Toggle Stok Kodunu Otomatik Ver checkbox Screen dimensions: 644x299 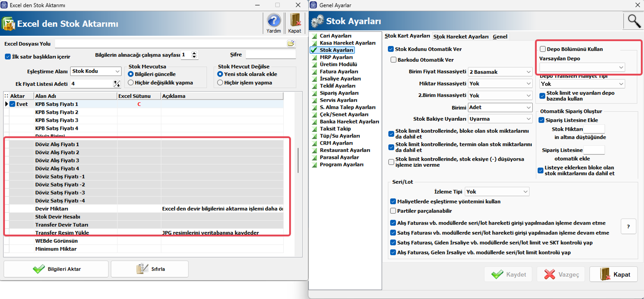click(x=391, y=49)
